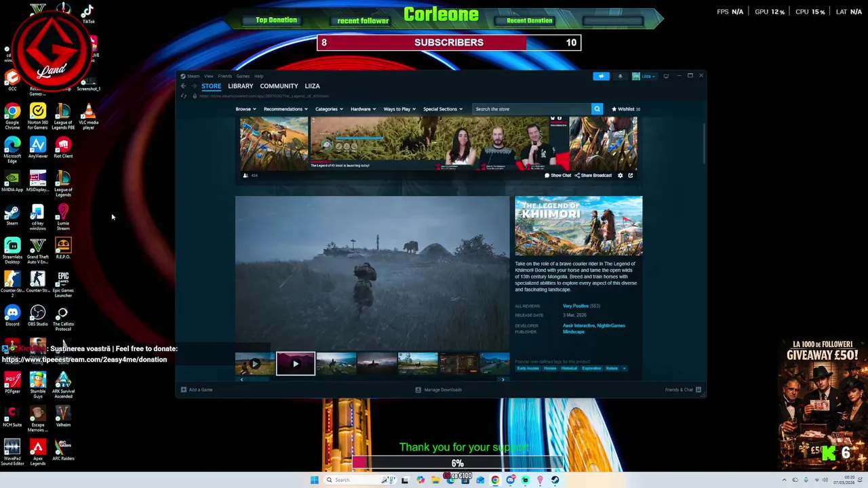The height and width of the screenshot is (488, 868).
Task: Open the Valheim desktop shortcut
Action: click(63, 416)
